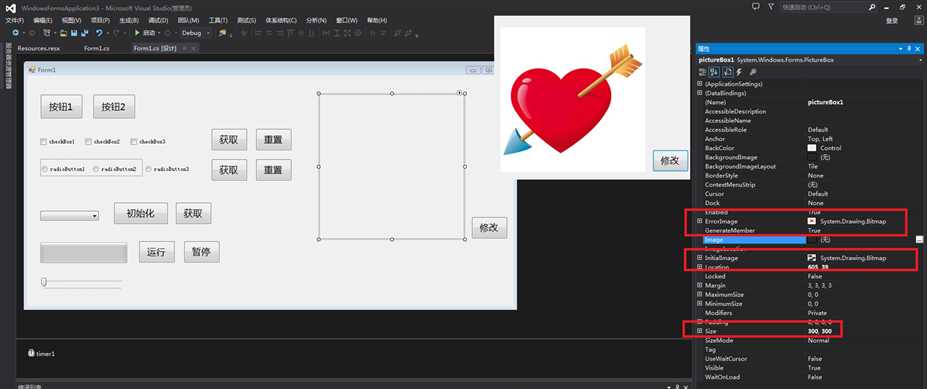This screenshot has height=389, width=927.
Task: Select radioButton3 on the form
Action: click(148, 169)
